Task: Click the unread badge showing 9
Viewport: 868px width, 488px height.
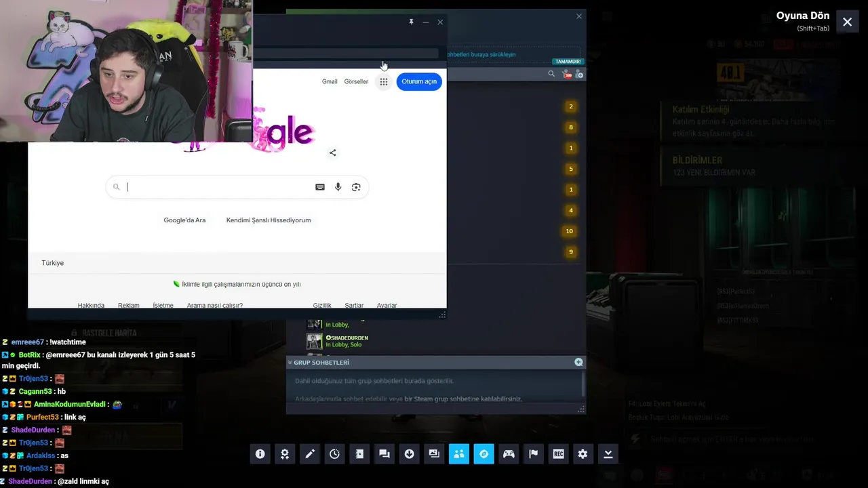Action: [571, 252]
